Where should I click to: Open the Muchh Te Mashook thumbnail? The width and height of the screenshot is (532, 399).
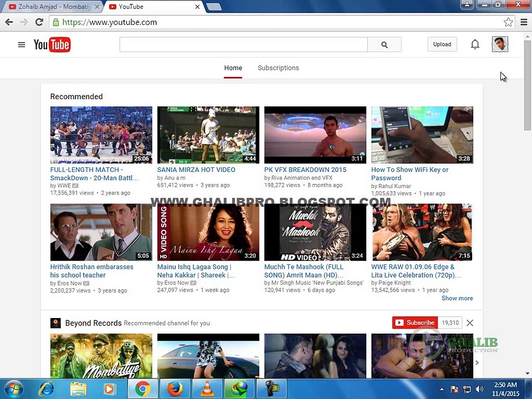pos(315,232)
